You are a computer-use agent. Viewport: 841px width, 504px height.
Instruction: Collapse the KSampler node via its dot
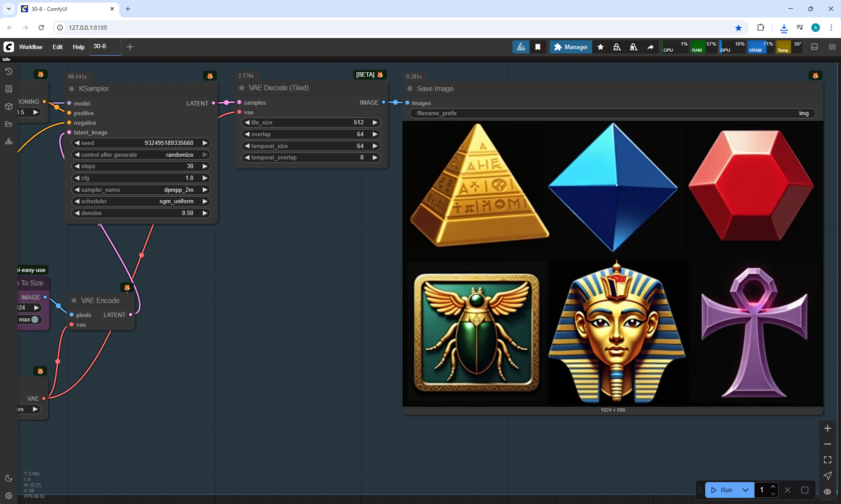click(x=71, y=89)
